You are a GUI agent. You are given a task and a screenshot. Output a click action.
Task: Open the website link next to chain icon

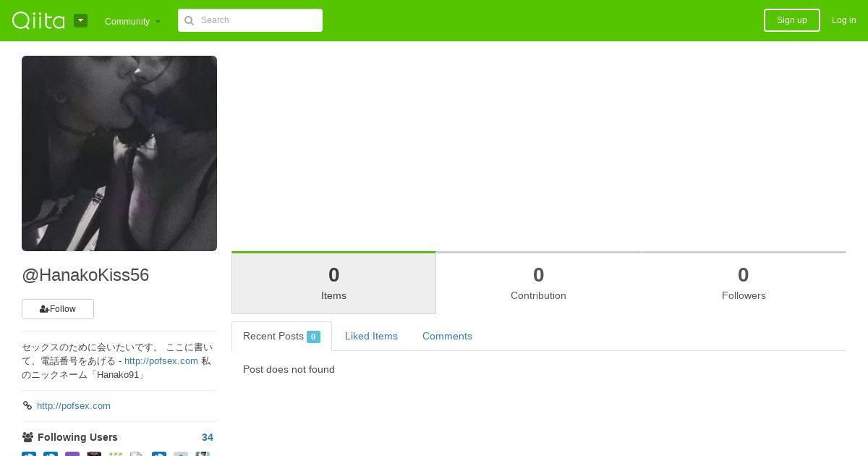[x=74, y=405]
